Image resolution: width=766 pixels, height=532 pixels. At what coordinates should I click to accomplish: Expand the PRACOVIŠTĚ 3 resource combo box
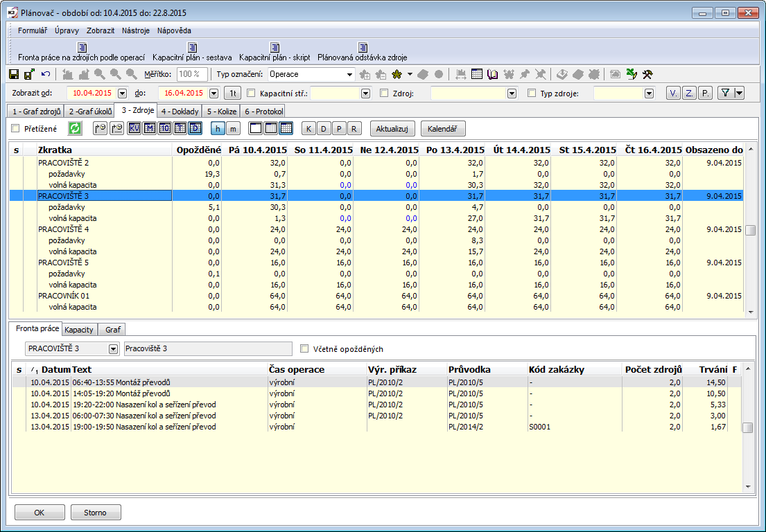tap(114, 348)
